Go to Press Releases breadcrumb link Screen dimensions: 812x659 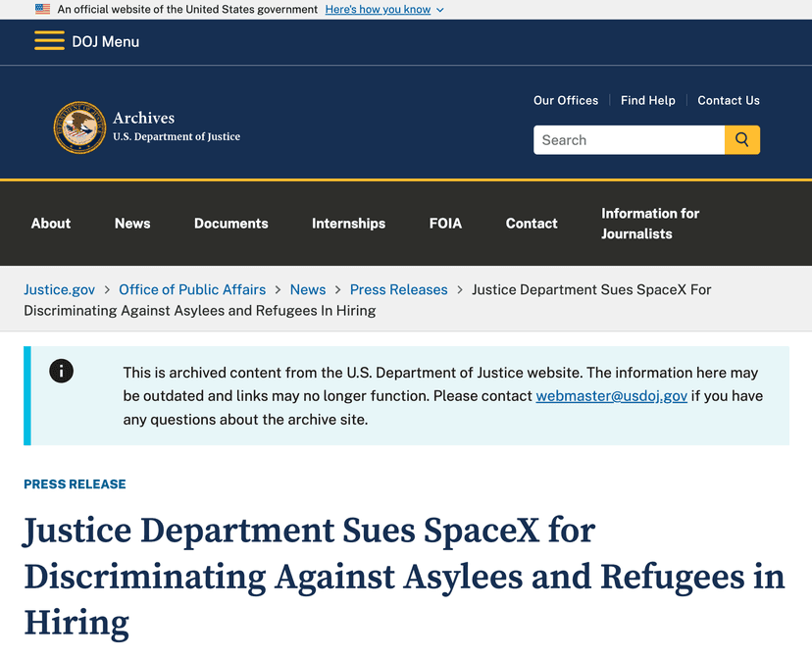pyautogui.click(x=398, y=289)
